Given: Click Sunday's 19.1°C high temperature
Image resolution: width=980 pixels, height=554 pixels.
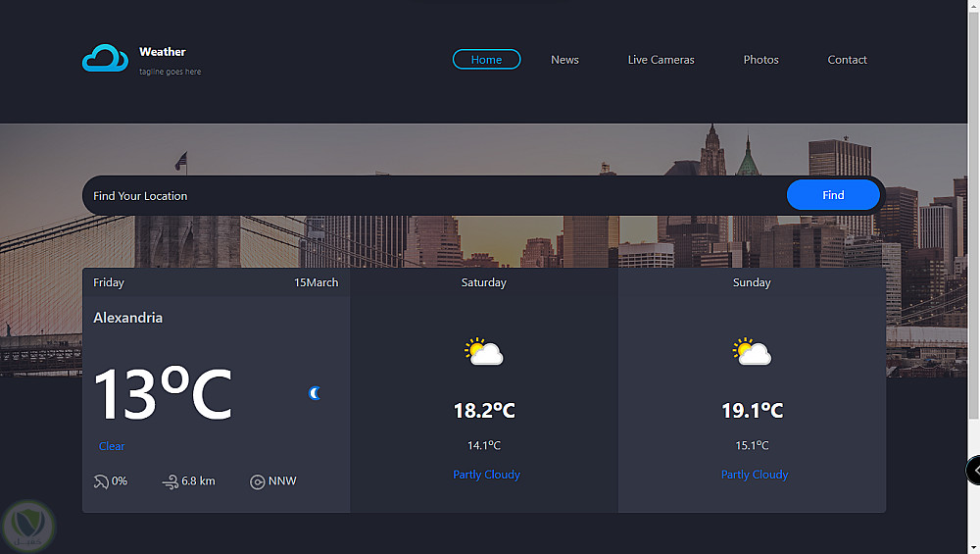Looking at the screenshot, I should coord(753,411).
